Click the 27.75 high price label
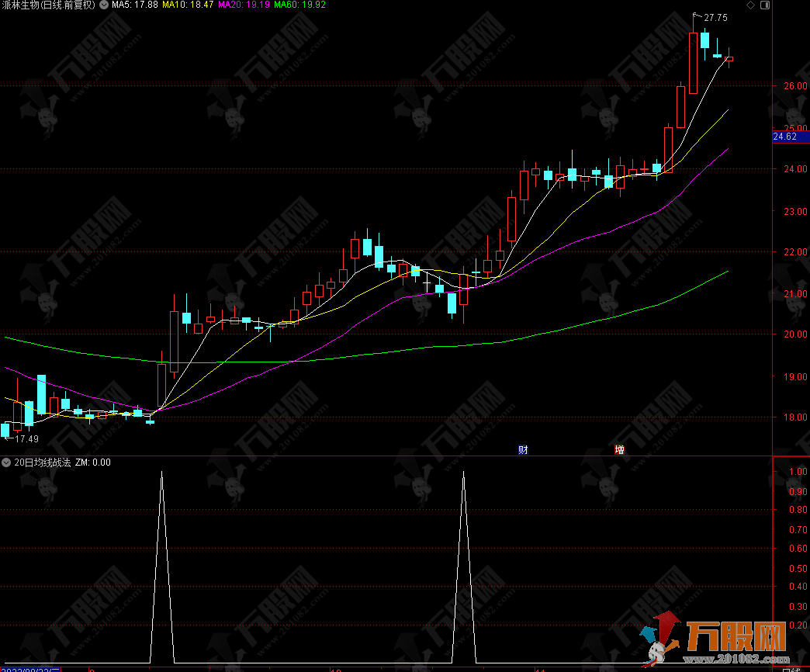Screen dimensions: 810x672 tap(715, 18)
